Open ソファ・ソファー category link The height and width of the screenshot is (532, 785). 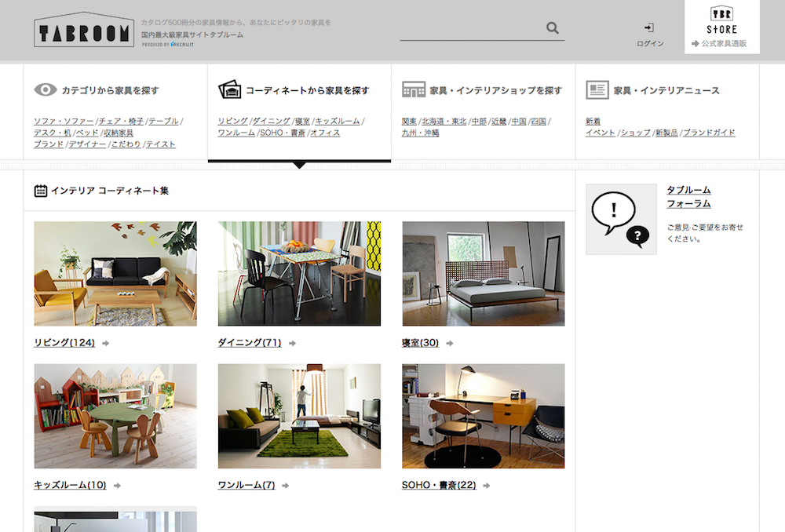point(64,121)
